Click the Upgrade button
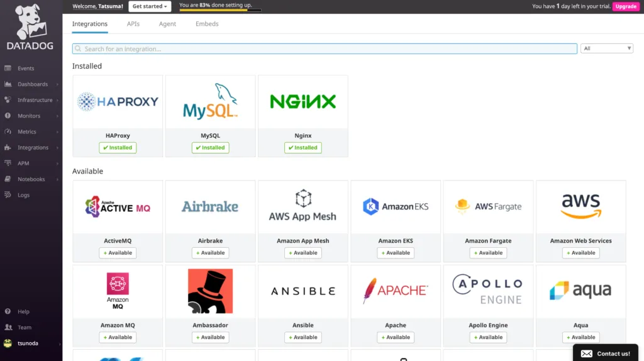 (x=626, y=6)
